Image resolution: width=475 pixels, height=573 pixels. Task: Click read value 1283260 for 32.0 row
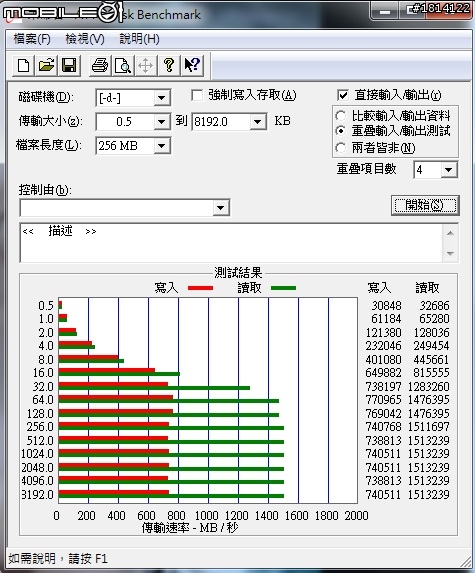coord(429,387)
